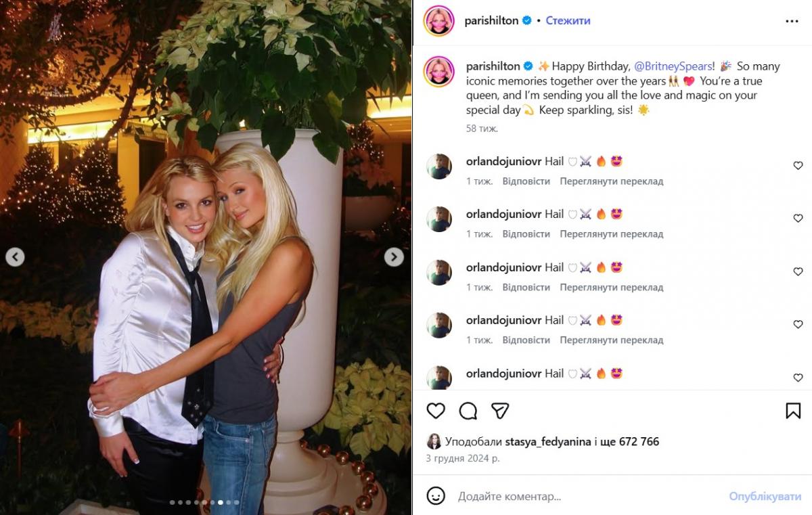Open emoji picker in comment box
Image resolution: width=812 pixels, height=515 pixels.
(x=436, y=495)
